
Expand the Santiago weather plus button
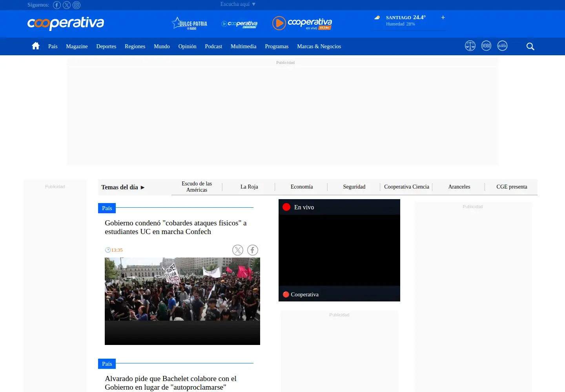pos(443,18)
